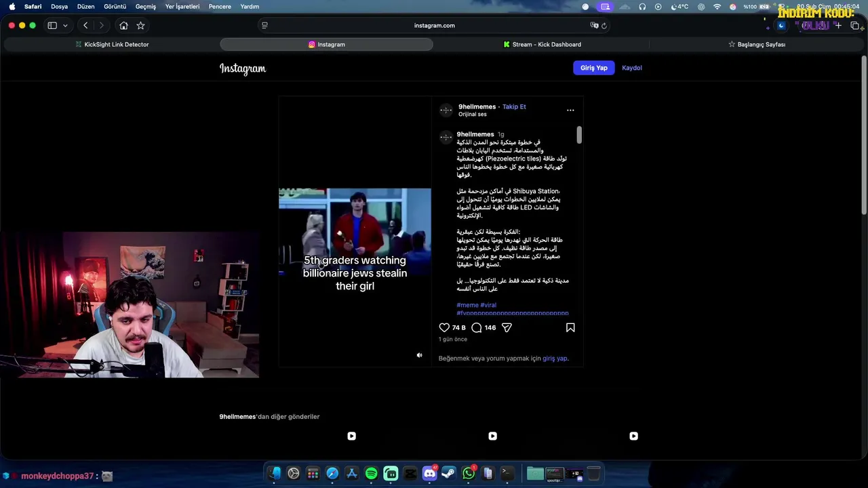
Task: Open the Pencere menu
Action: pos(220,7)
